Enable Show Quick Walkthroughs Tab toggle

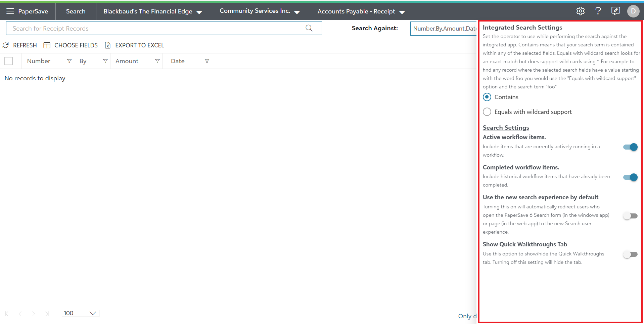tap(630, 254)
